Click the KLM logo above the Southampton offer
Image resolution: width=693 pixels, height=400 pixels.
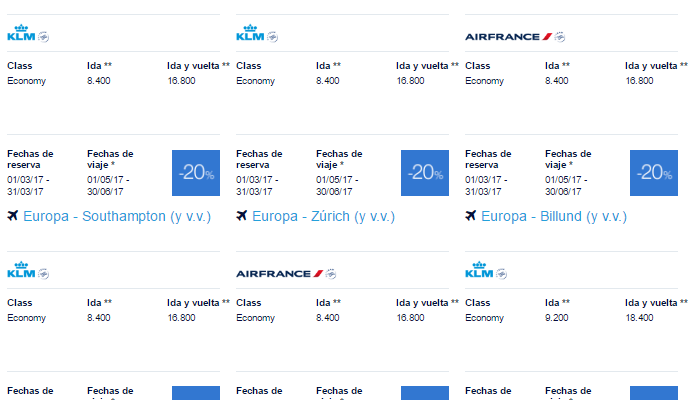pos(21,33)
